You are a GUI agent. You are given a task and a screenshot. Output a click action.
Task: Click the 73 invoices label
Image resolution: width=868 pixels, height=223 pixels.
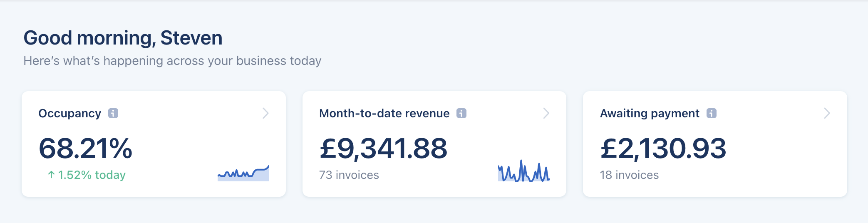point(349,175)
